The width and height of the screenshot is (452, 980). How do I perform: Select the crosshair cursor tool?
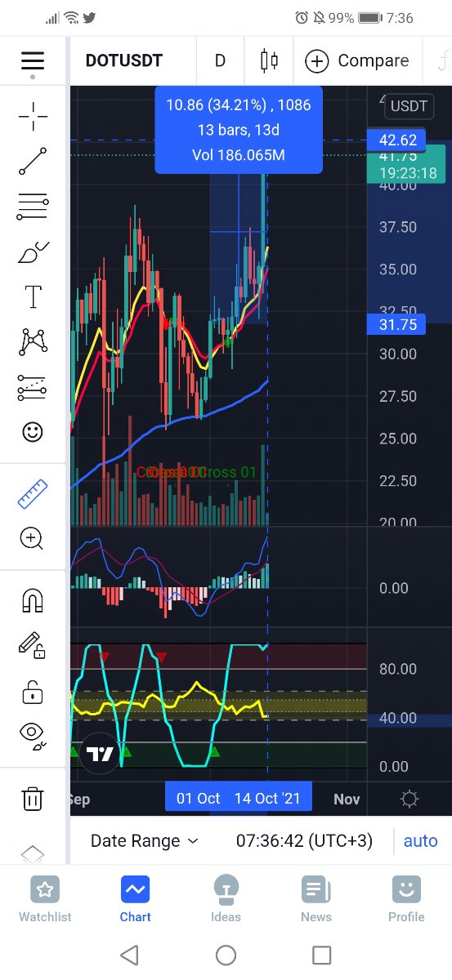33,117
